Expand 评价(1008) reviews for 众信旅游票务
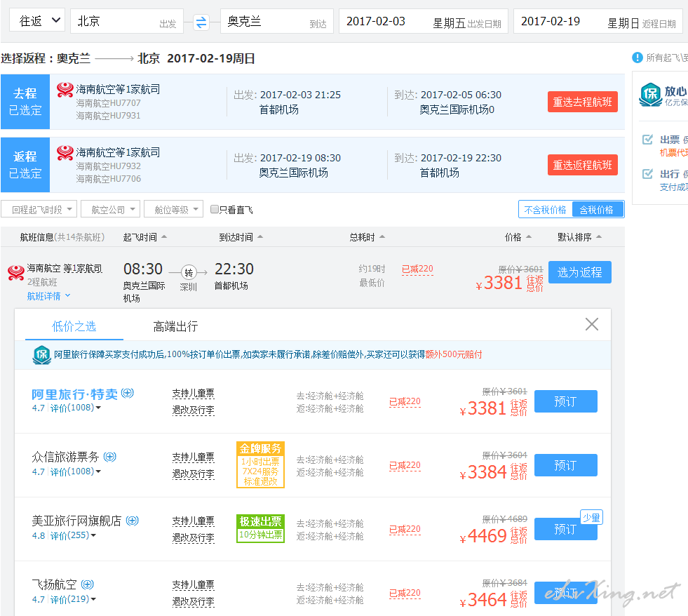This screenshot has width=688, height=616. pyautogui.click(x=75, y=471)
